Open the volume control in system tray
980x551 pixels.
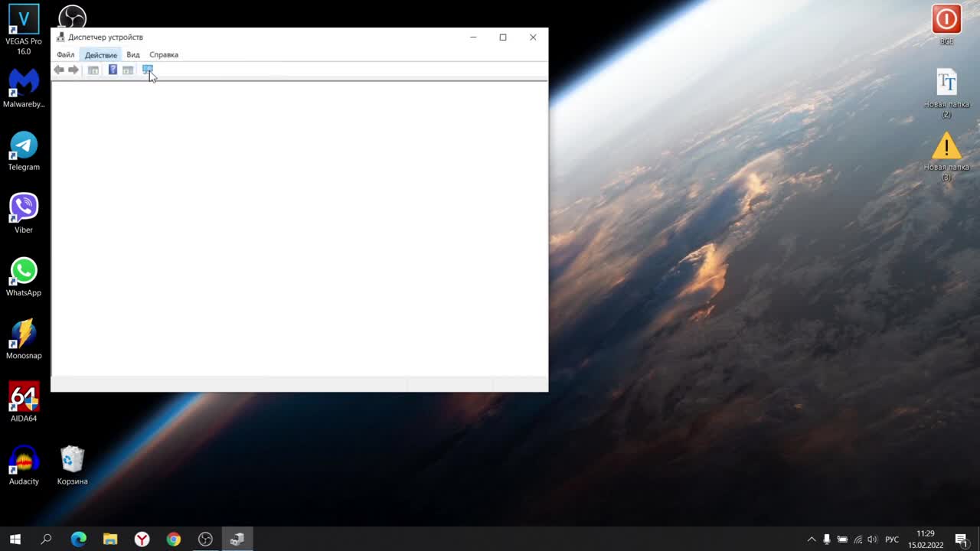point(872,540)
